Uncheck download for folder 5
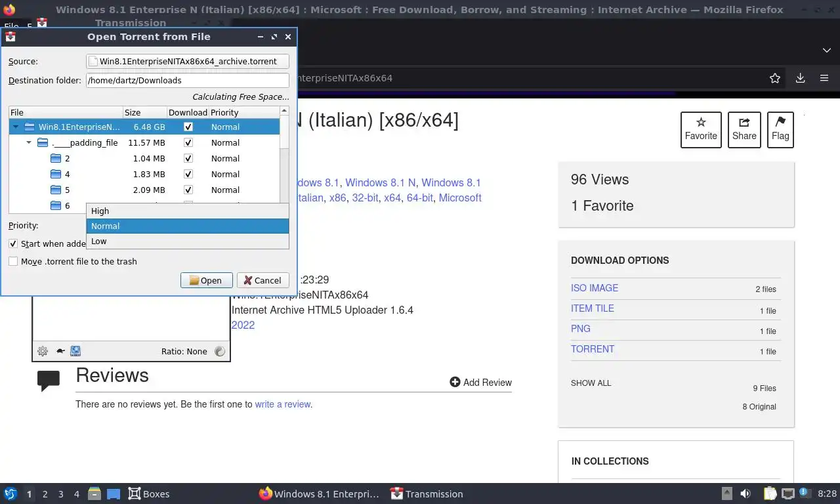 188,190
